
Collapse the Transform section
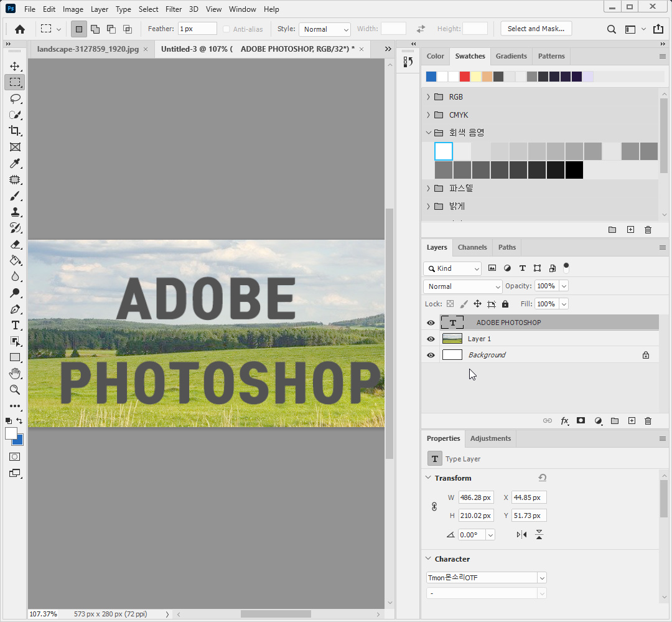click(428, 478)
